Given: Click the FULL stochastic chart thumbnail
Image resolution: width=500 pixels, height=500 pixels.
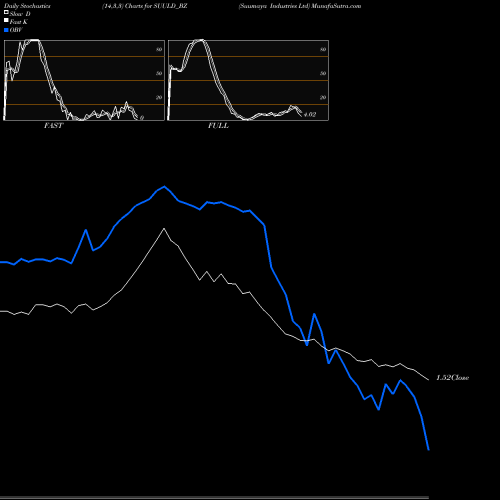Looking at the screenshot, I should coord(248,80).
